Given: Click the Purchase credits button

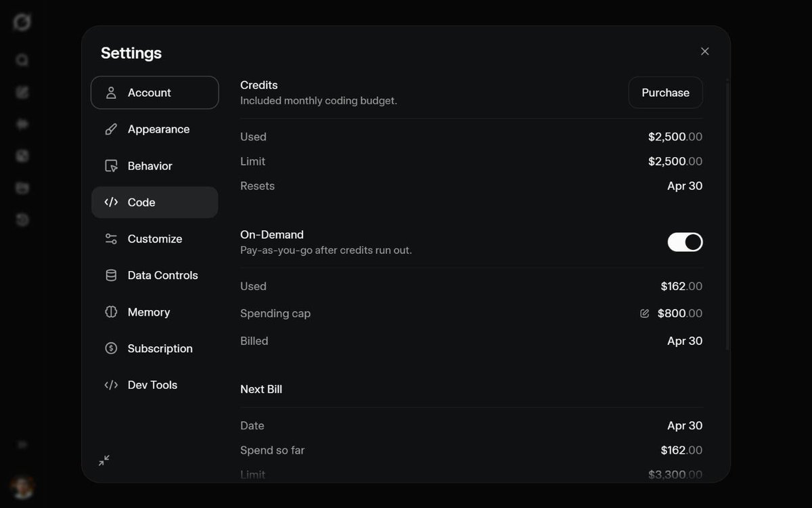Looking at the screenshot, I should tap(665, 93).
